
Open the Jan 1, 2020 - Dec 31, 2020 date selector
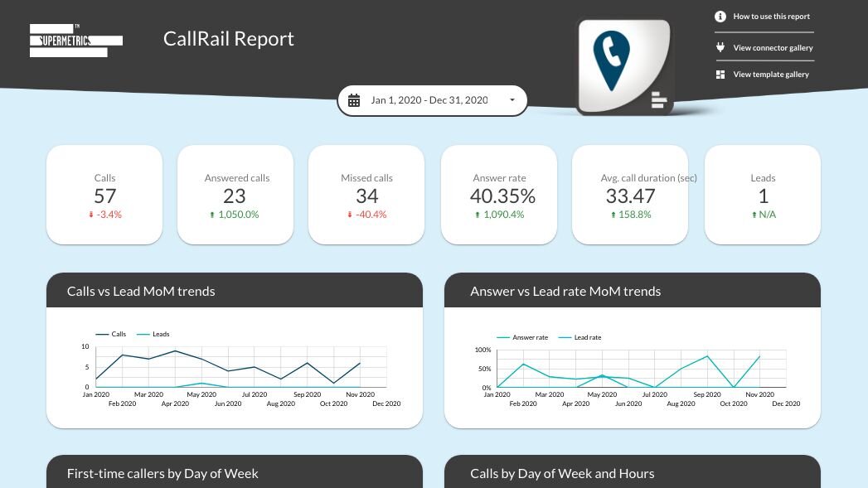pyautogui.click(x=429, y=100)
